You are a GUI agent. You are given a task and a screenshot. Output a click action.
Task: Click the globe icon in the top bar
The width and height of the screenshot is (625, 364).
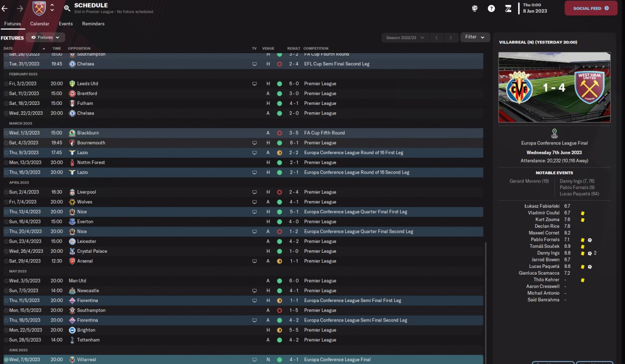click(x=475, y=8)
